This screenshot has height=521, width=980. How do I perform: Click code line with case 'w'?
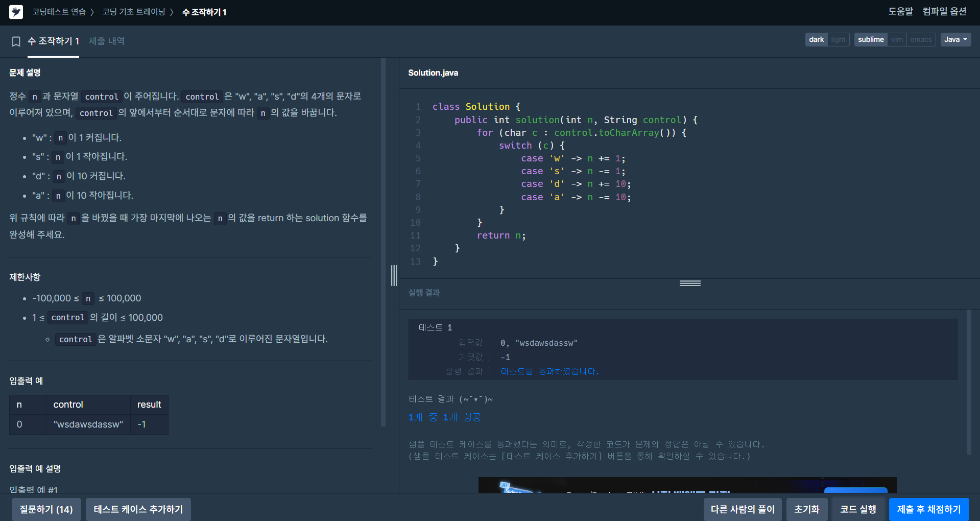coord(573,158)
